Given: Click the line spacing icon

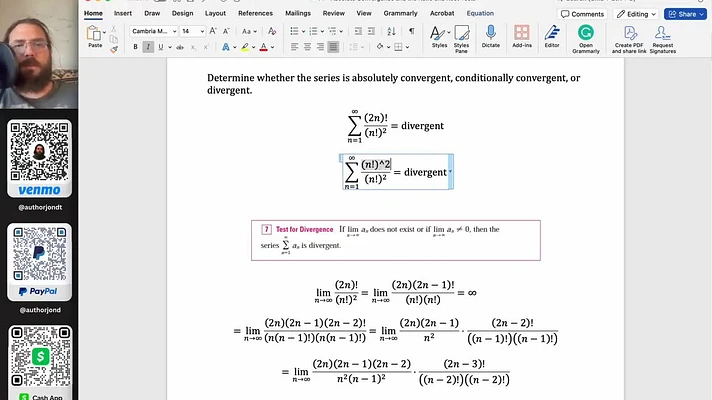Looking at the screenshot, I should point(354,47).
